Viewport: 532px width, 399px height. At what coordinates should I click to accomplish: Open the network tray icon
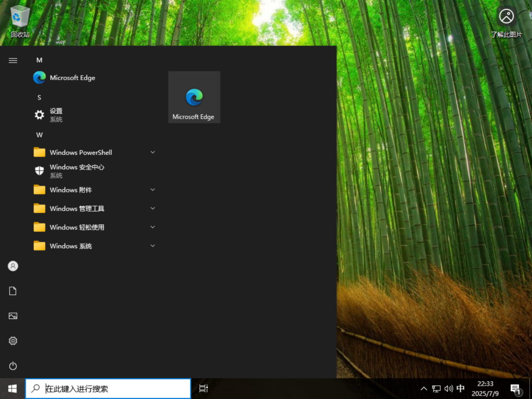tap(436, 389)
